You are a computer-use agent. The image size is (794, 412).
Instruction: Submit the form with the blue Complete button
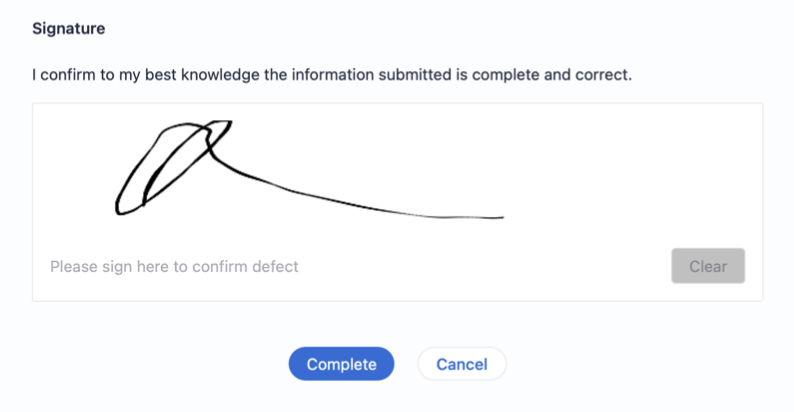pos(341,364)
